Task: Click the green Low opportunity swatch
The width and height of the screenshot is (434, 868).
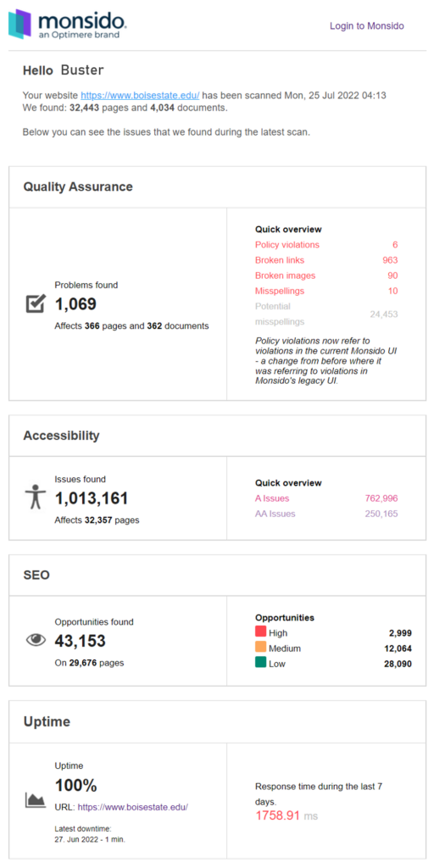Action: coord(261,663)
